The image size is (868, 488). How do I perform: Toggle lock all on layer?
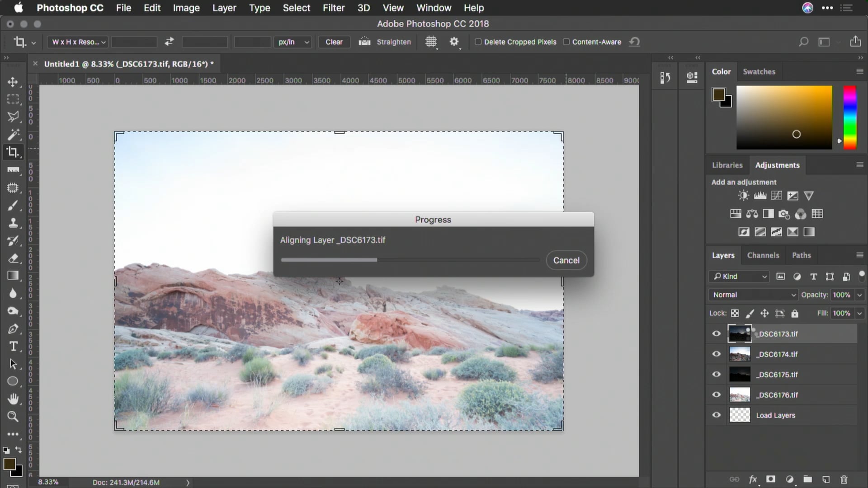(795, 313)
